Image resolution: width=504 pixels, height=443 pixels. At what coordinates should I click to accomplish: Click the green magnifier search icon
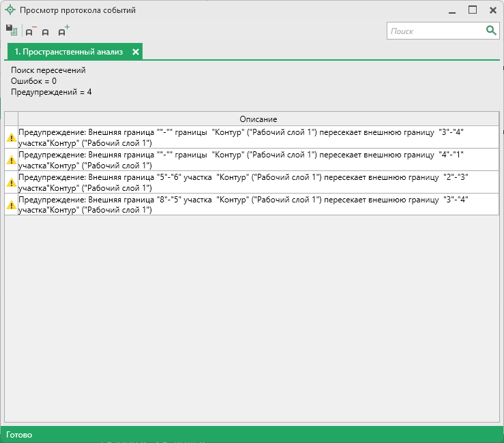[x=491, y=31]
